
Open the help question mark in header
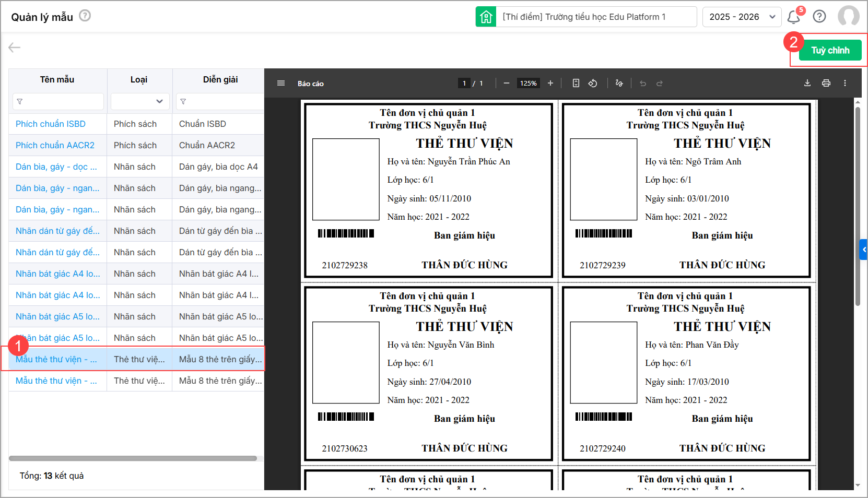819,17
